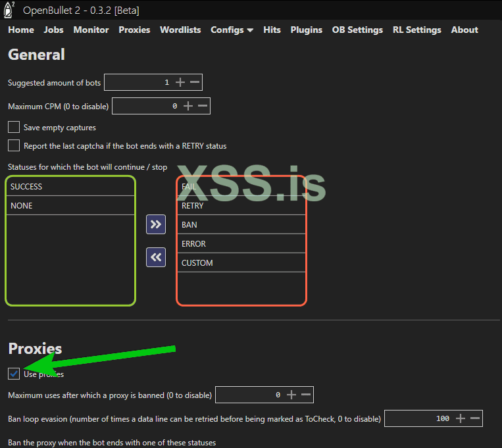The height and width of the screenshot is (448, 502).
Task: Decrease maximum proxy uses with minus
Action: point(306,395)
